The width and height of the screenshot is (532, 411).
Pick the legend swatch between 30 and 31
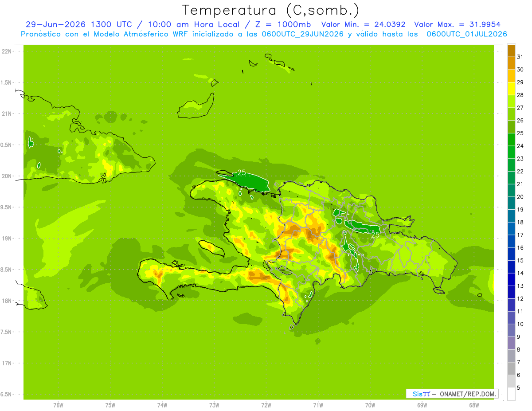click(x=511, y=63)
